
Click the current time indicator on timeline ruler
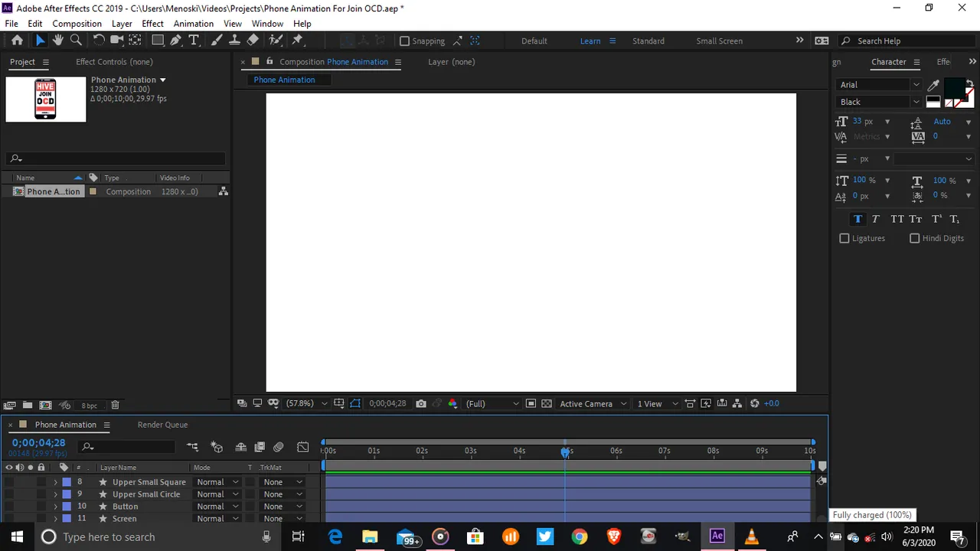pyautogui.click(x=566, y=452)
